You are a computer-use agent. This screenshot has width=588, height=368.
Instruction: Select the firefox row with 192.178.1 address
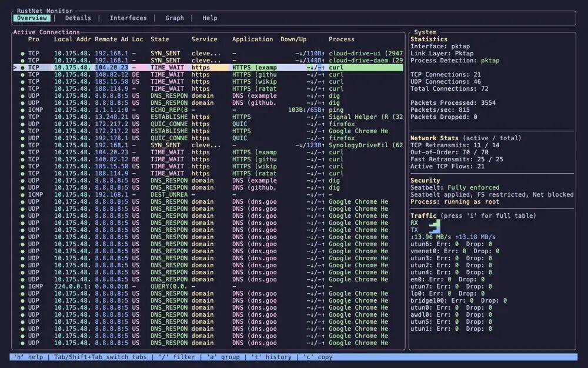(209, 138)
